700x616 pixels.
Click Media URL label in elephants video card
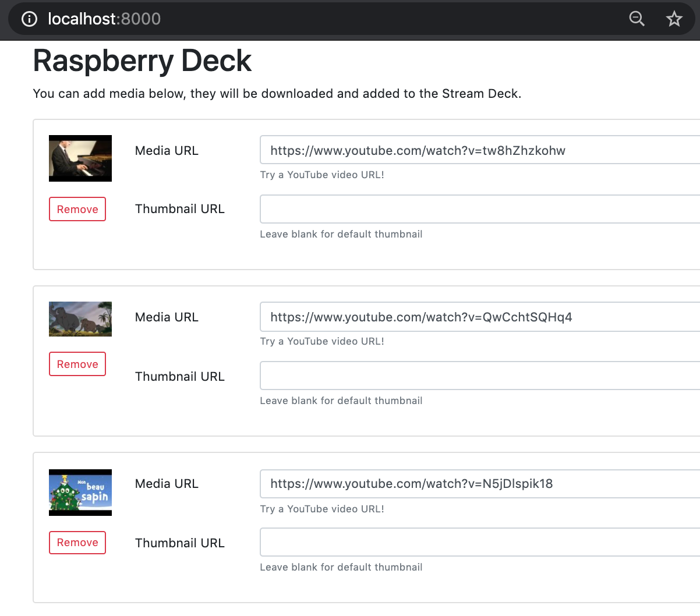coord(167,317)
